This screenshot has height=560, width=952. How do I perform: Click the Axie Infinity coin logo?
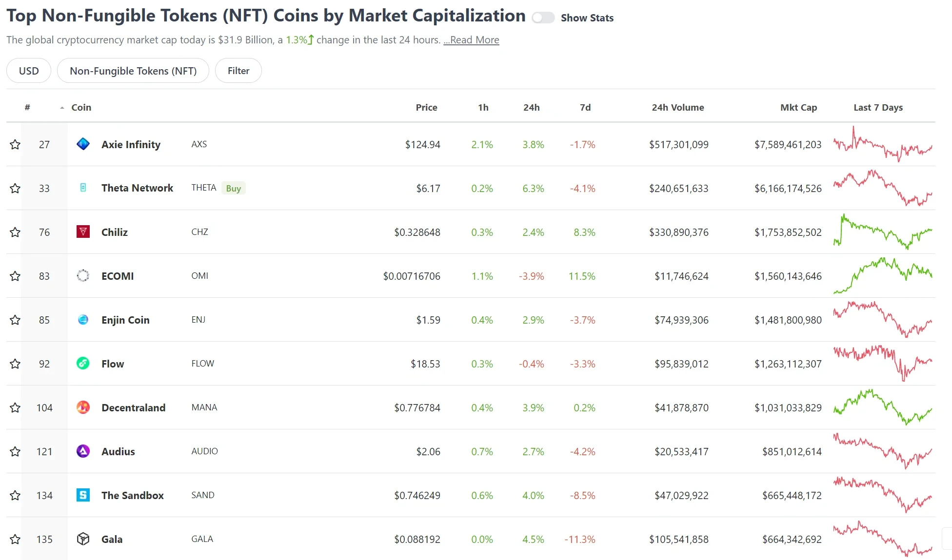click(x=83, y=144)
